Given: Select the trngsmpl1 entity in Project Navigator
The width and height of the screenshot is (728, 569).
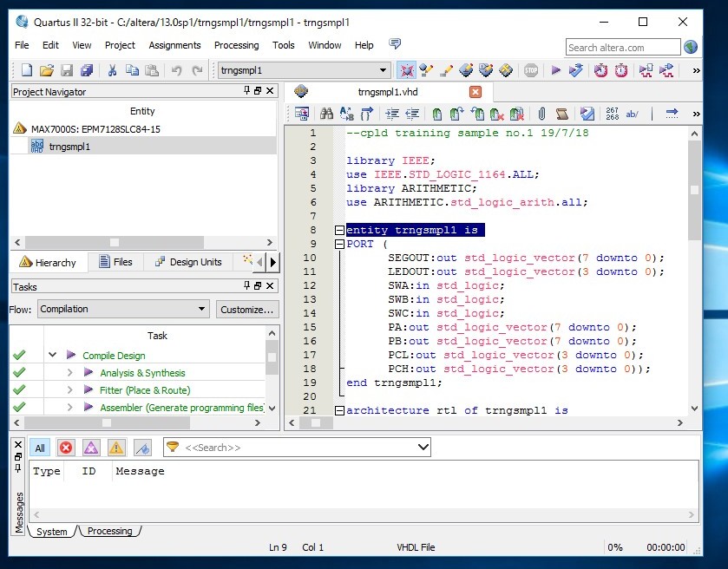Looking at the screenshot, I should 69,147.
